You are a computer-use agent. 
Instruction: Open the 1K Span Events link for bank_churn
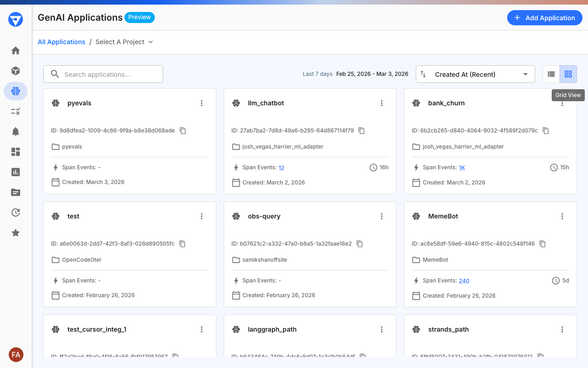coord(462,167)
